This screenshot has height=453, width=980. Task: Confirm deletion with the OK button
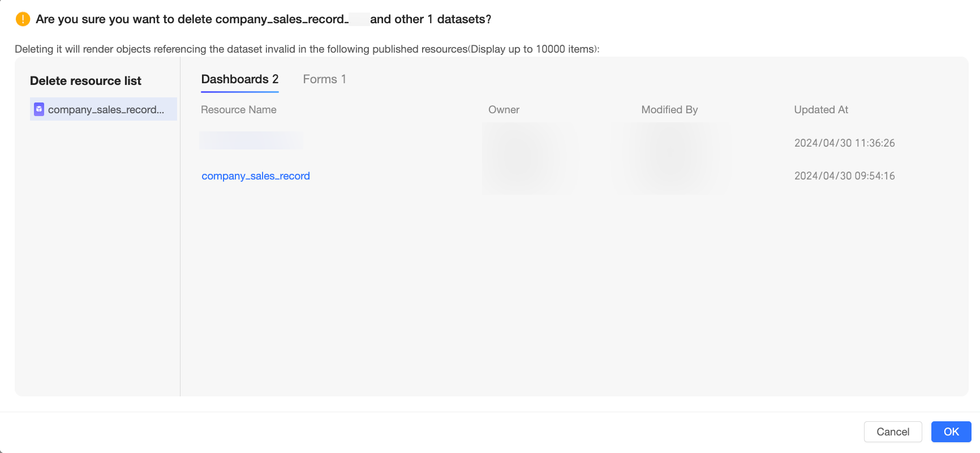(951, 432)
